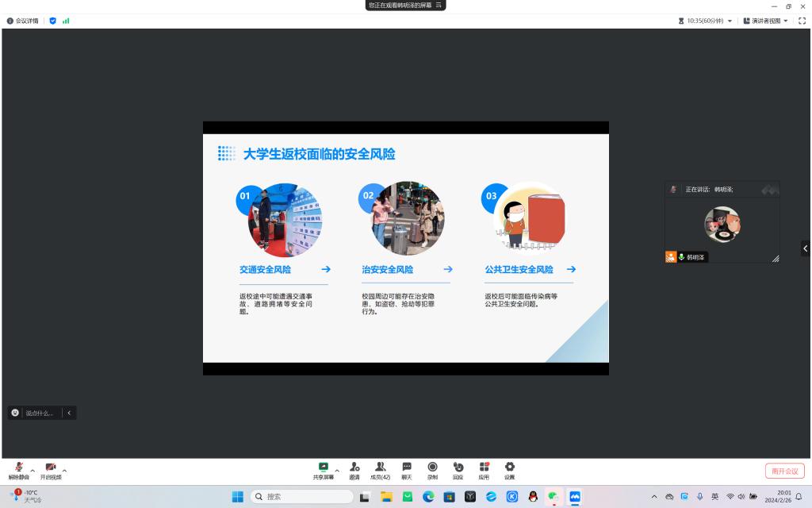Expand the meeting timer 10:35 dropdown

pos(706,21)
